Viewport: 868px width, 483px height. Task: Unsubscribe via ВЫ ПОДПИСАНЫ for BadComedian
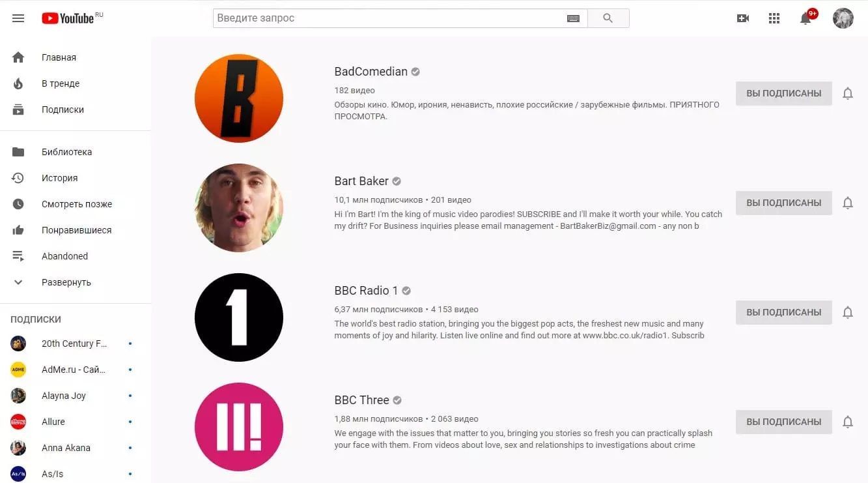784,93
